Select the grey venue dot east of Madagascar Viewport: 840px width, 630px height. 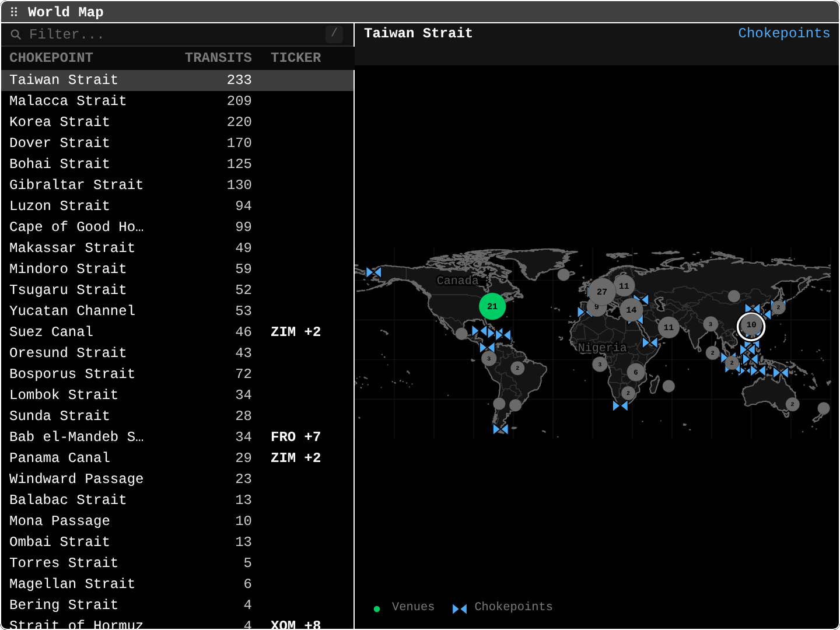669,386
